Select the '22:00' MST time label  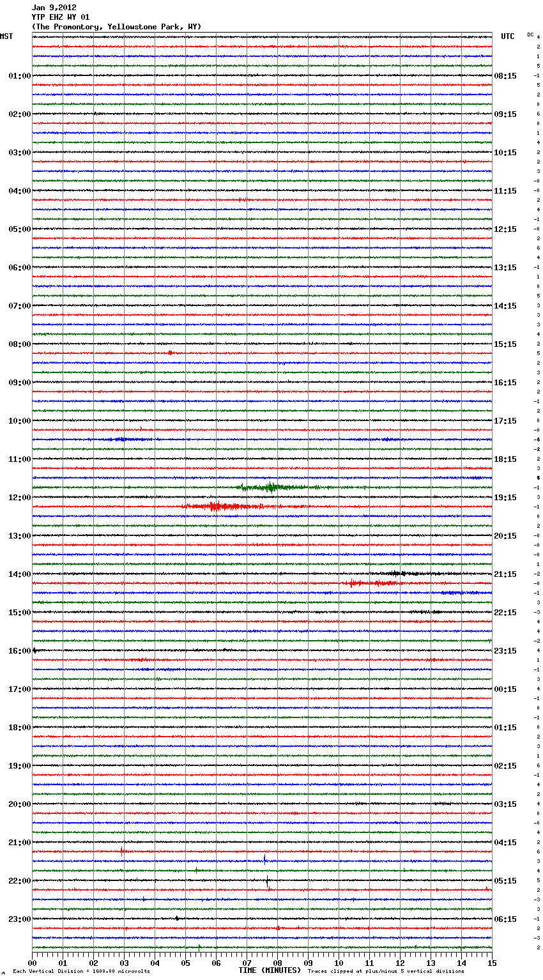coord(20,881)
